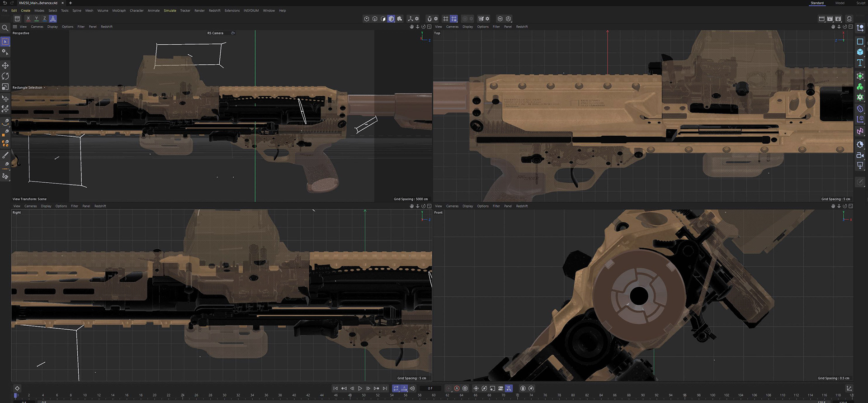
Task: Open the Simulate menu
Action: coord(170,10)
